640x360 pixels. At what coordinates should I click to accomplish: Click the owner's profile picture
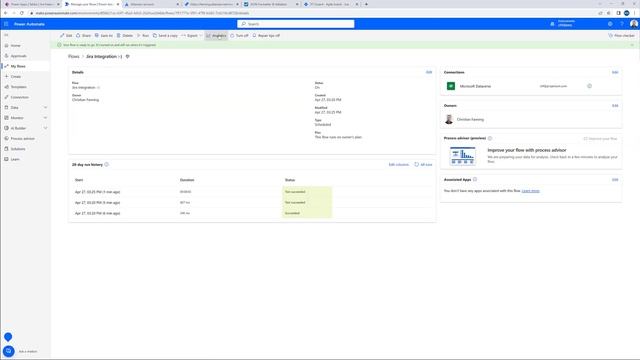coord(449,119)
